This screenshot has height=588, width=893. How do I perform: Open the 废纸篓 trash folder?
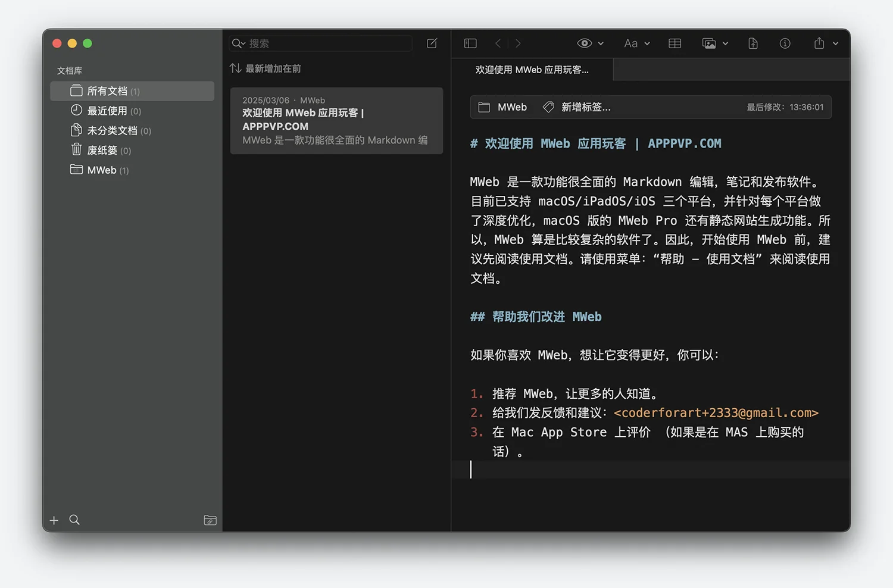[x=132, y=150]
